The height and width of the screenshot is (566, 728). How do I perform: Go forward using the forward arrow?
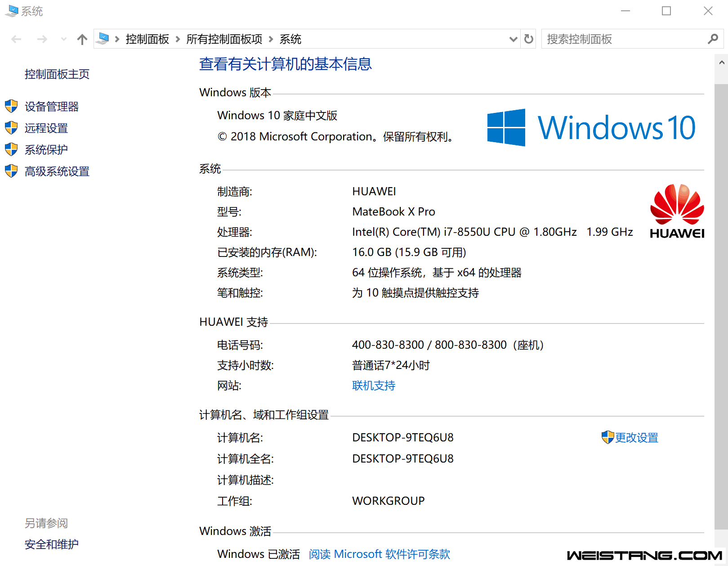pyautogui.click(x=42, y=39)
